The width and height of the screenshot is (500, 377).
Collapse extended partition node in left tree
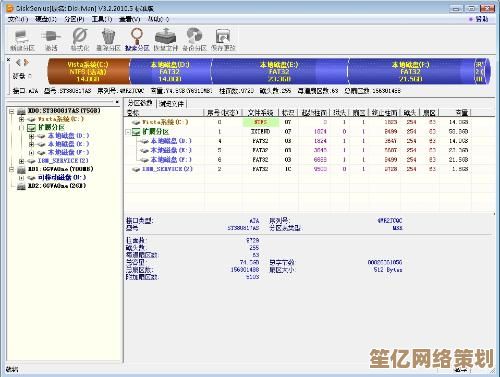pyautogui.click(x=21, y=128)
